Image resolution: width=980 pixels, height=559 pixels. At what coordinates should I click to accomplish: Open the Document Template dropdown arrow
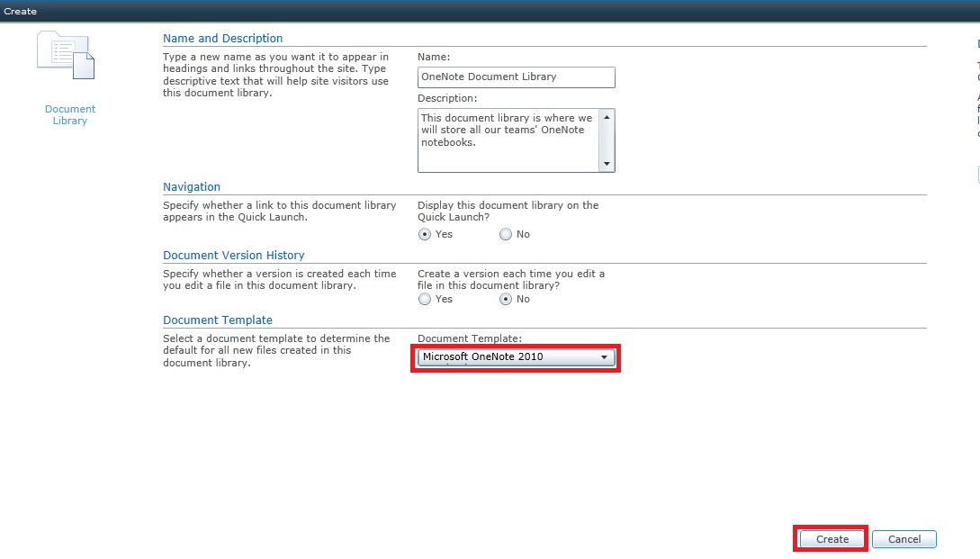point(605,357)
